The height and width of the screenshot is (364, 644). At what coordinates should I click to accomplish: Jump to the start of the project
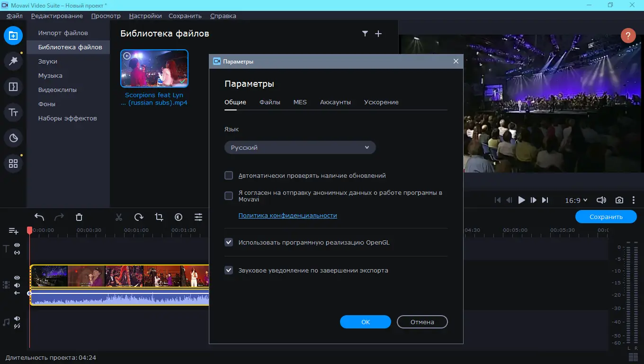[498, 200]
